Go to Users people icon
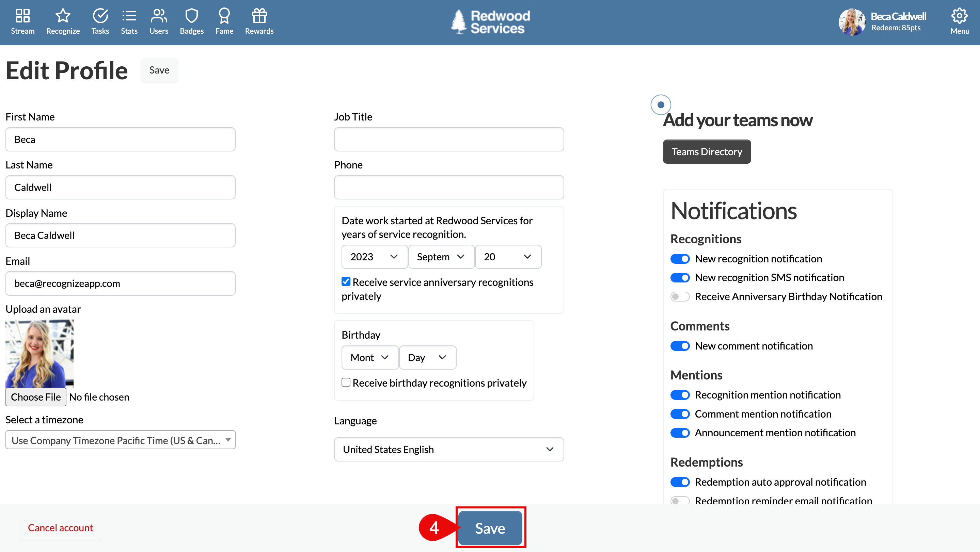The height and width of the screenshot is (552, 980). (x=159, y=16)
